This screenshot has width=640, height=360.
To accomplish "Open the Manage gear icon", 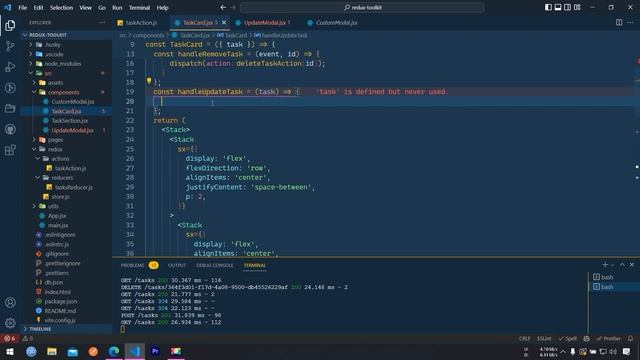I will tap(10, 323).
